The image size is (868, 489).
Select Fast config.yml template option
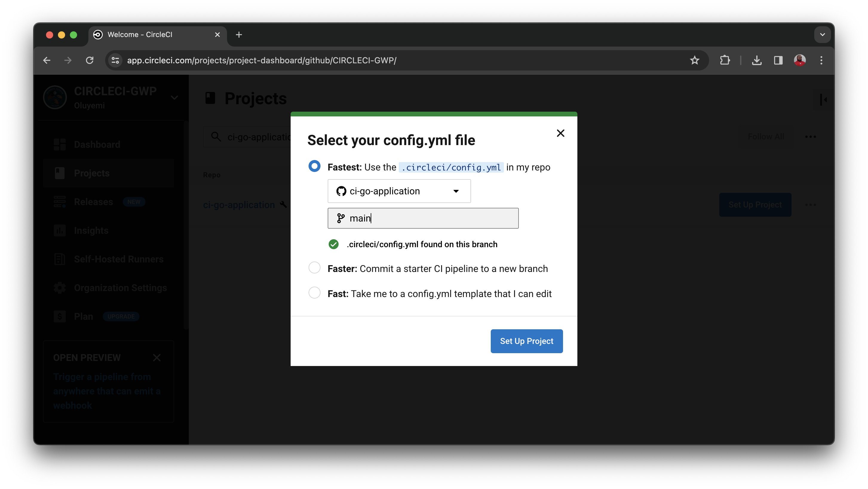[x=315, y=293]
